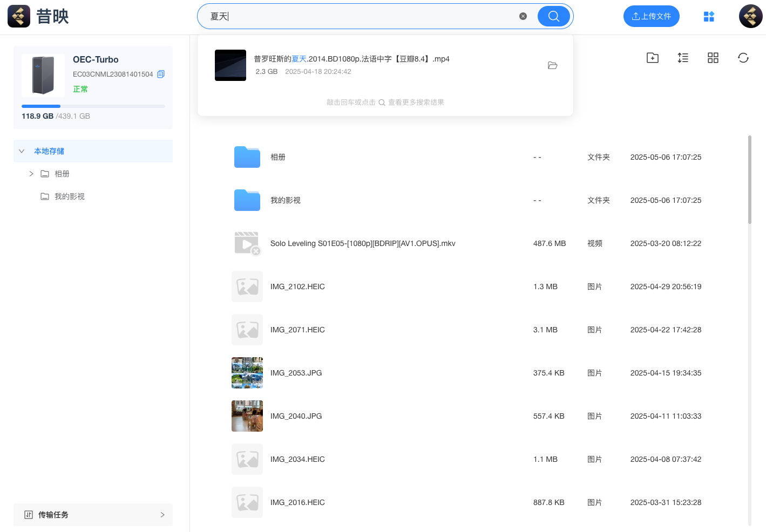Select the 我的影视 sidebar folder
This screenshot has width=766, height=532.
coord(69,196)
